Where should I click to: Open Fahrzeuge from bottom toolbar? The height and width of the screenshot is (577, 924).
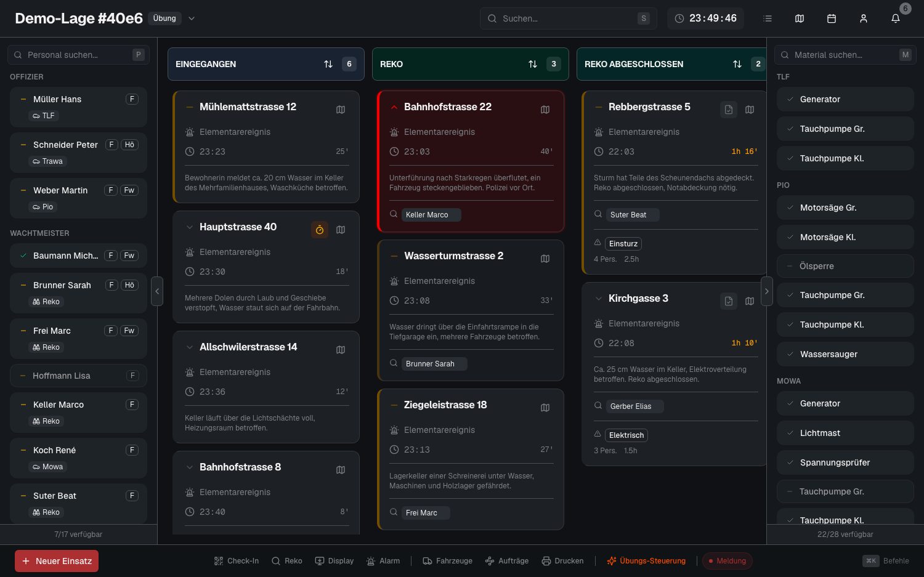pyautogui.click(x=448, y=561)
